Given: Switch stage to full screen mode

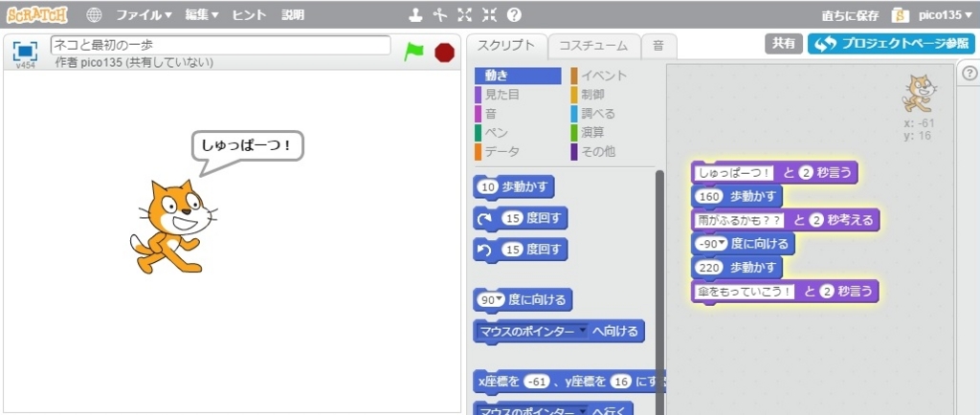Looking at the screenshot, I should coord(25,50).
